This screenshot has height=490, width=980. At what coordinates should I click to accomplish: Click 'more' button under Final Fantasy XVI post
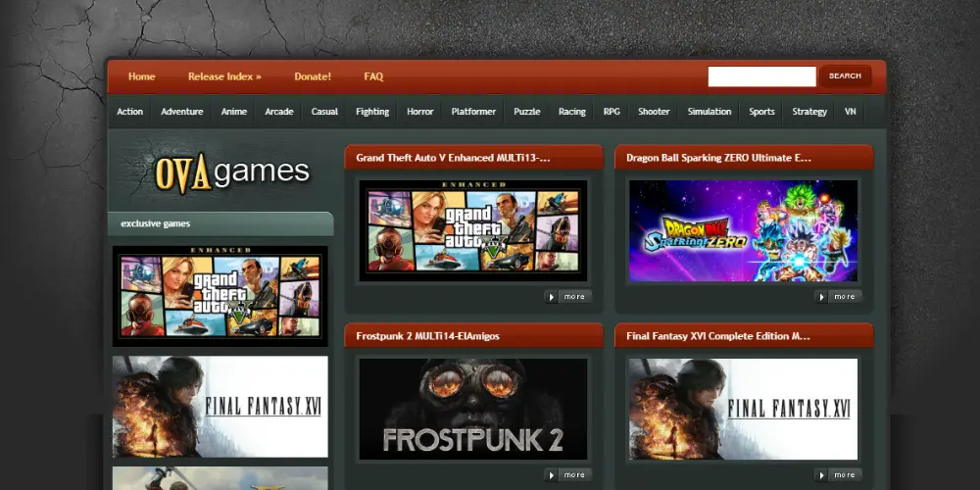(838, 475)
